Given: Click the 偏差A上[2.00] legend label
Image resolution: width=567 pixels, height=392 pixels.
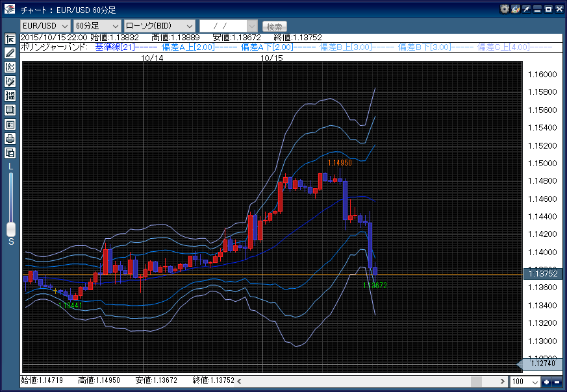Looking at the screenshot, I should 188,47.
